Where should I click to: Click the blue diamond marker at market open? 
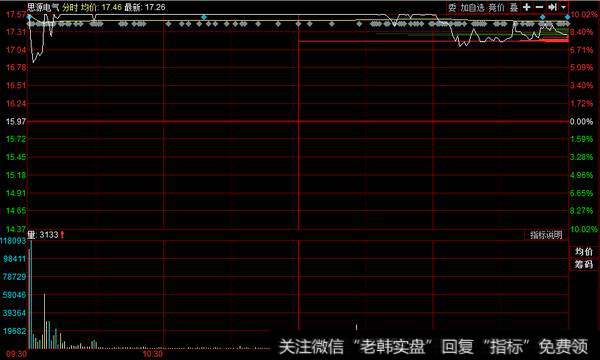[29, 17]
